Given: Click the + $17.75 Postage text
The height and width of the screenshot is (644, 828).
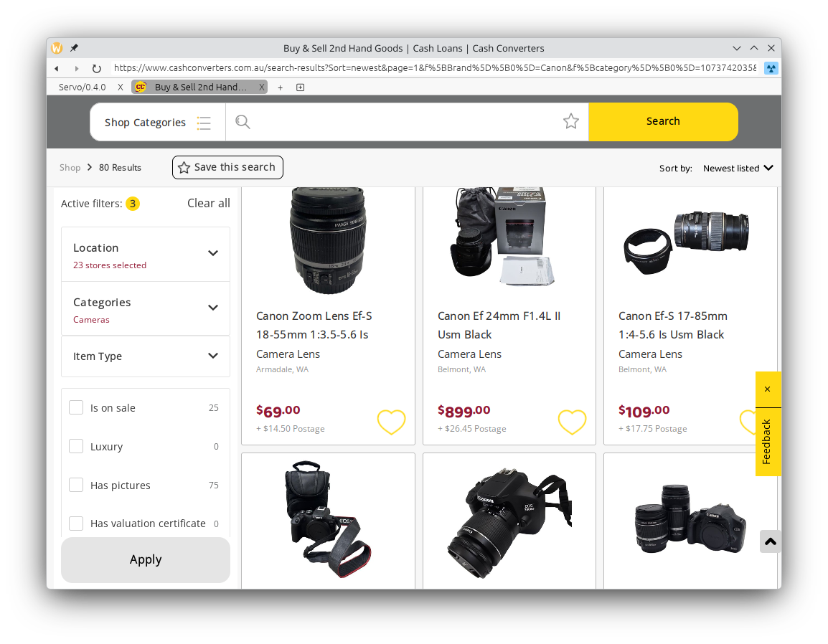Looking at the screenshot, I should [x=653, y=429].
